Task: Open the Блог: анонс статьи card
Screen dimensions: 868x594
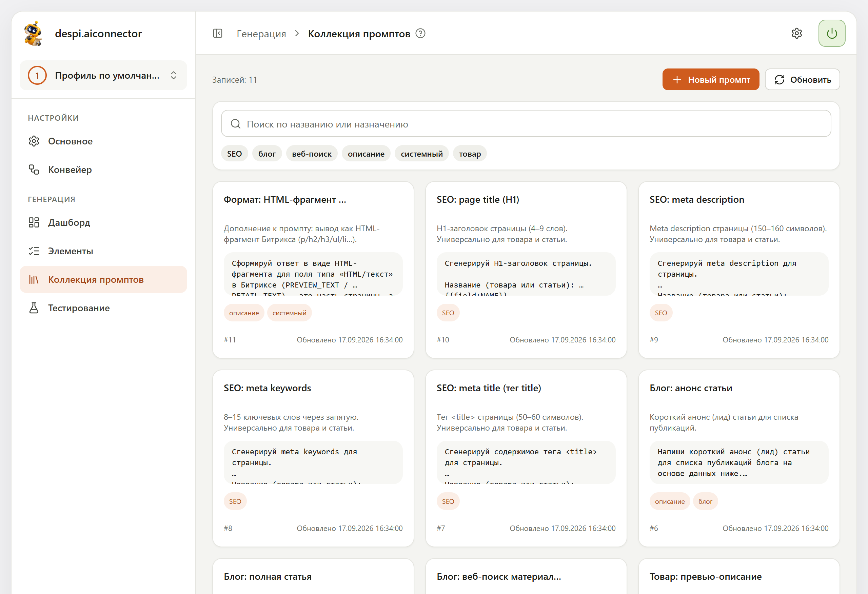Action: pos(739,458)
